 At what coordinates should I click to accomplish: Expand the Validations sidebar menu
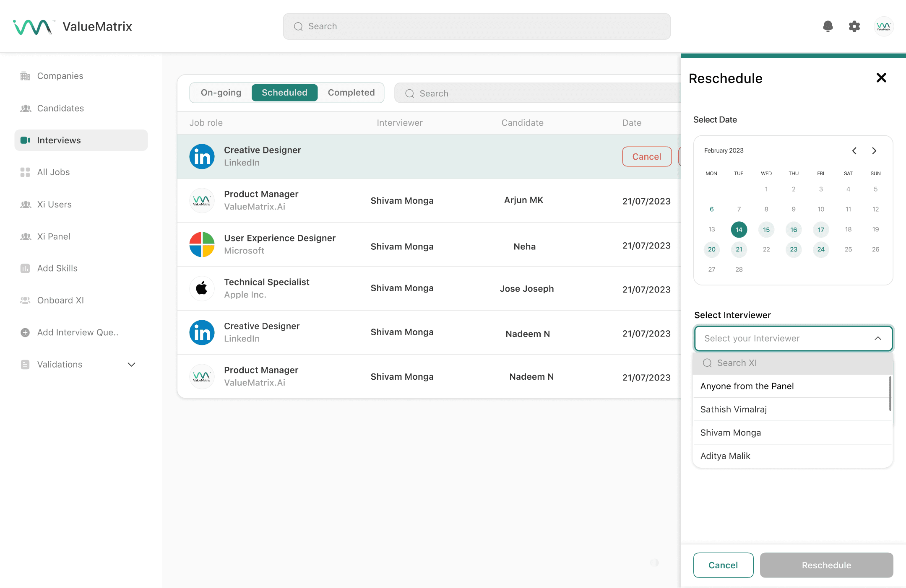131,365
